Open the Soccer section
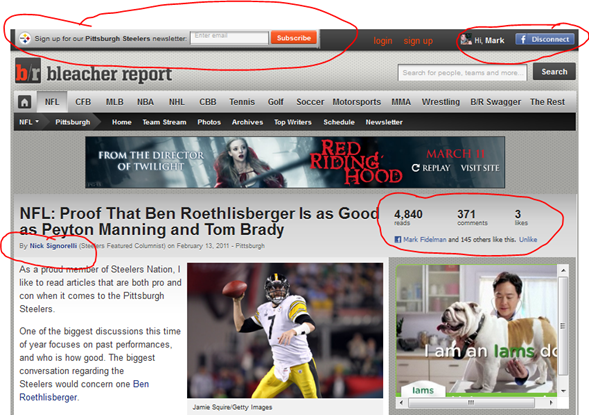The width and height of the screenshot is (589, 415). click(x=310, y=102)
